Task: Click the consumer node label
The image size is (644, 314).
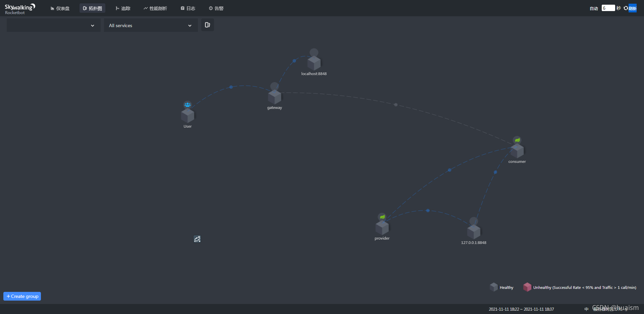Action: [x=517, y=162]
